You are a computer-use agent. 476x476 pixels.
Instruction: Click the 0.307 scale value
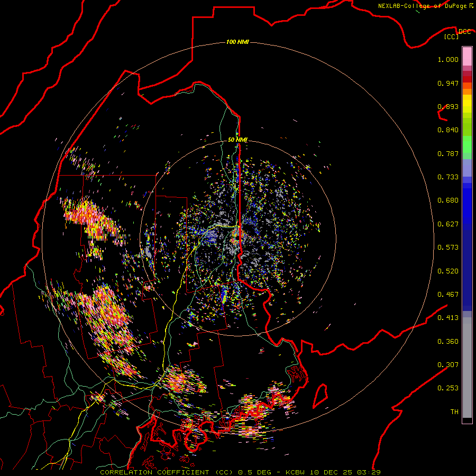(448, 365)
